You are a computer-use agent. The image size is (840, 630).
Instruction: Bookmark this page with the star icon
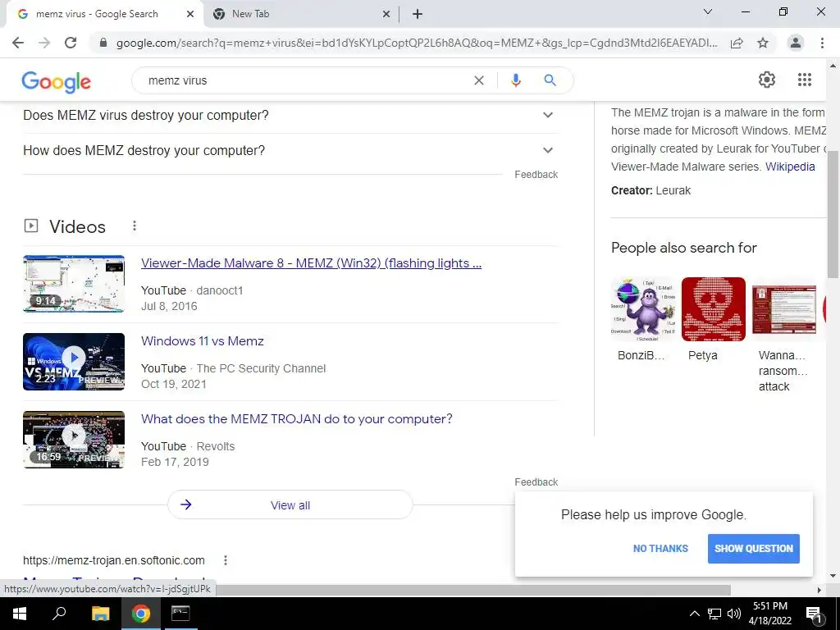763,43
